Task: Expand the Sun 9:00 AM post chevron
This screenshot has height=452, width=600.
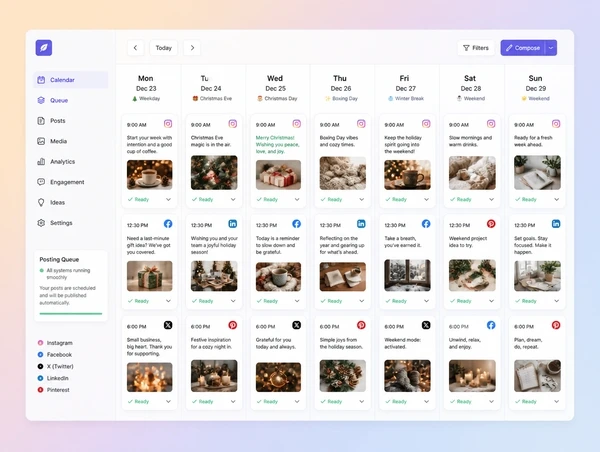Action: 556,199
